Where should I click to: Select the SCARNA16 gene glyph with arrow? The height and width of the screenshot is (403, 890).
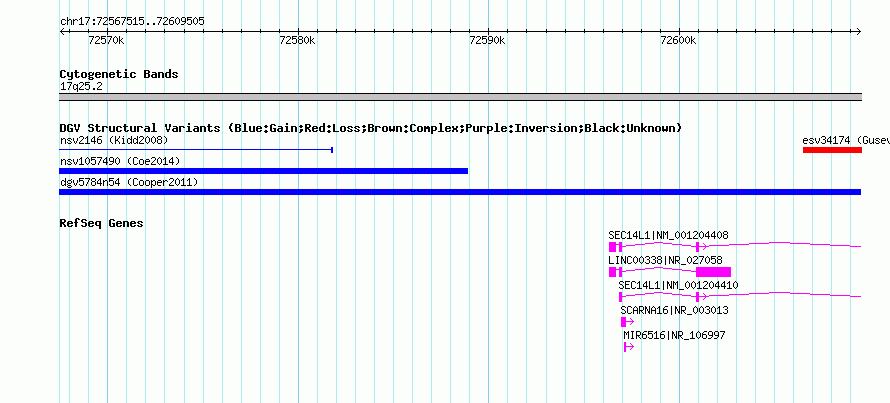point(627,322)
